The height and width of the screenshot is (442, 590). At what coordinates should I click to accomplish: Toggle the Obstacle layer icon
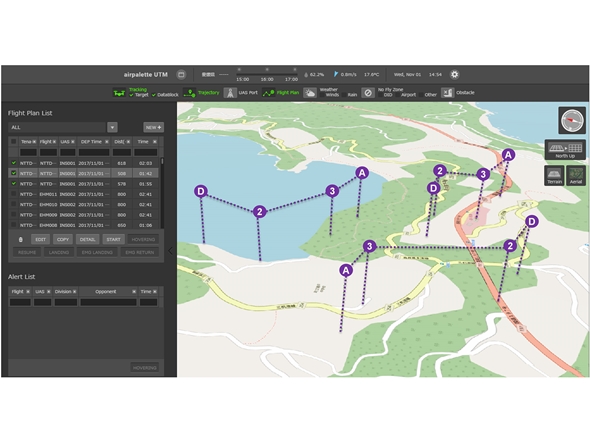point(447,93)
